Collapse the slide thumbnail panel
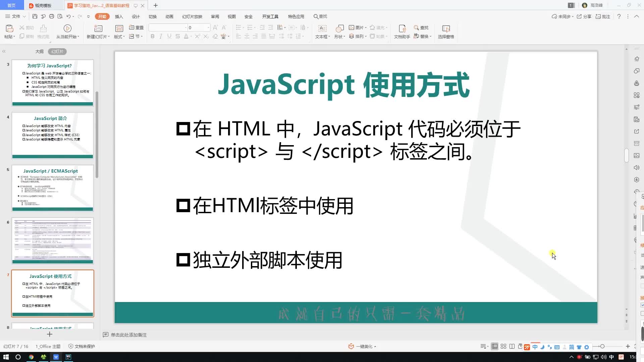Screen dimensions: 644x362 click(4, 51)
